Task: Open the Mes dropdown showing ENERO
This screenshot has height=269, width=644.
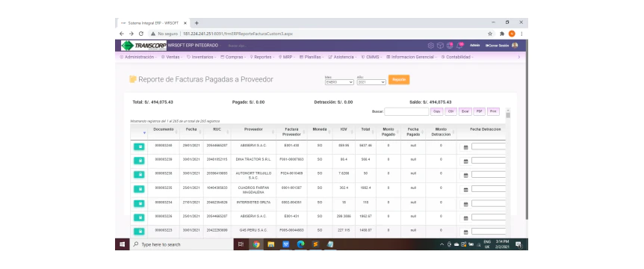Action: [x=339, y=82]
